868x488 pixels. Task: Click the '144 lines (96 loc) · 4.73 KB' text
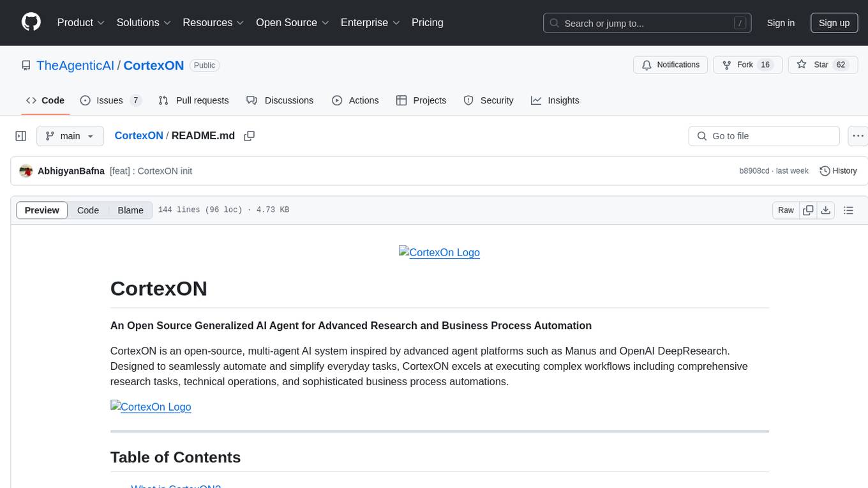[x=223, y=210]
